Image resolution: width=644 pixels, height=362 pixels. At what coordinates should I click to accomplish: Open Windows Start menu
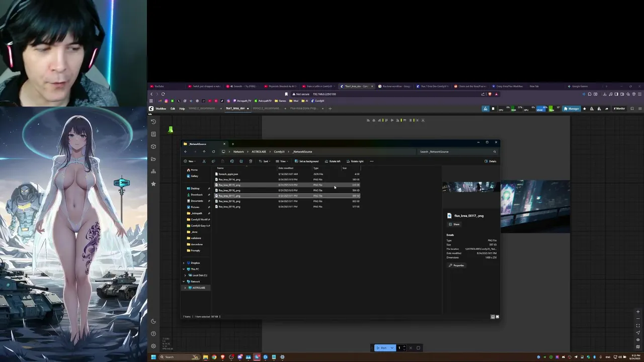click(x=153, y=357)
